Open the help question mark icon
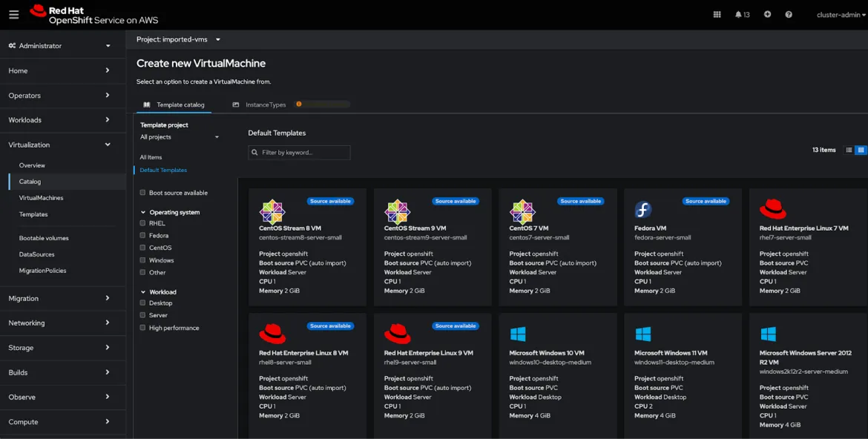This screenshot has height=439, width=868. (789, 15)
